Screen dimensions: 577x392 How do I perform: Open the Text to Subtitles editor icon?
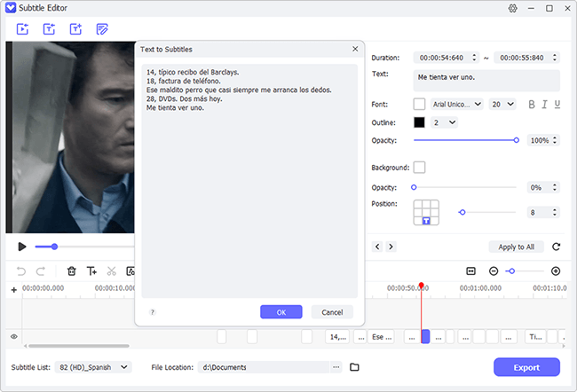pos(102,29)
